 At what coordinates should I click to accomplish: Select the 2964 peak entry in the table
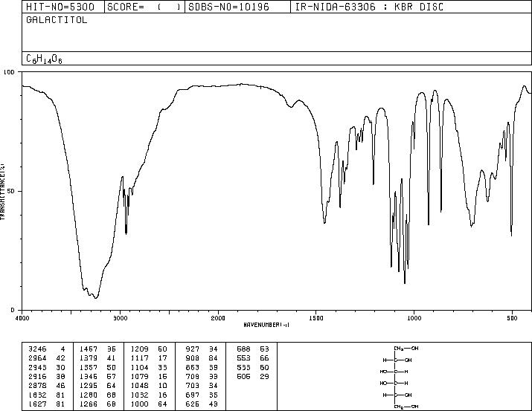coord(47,358)
